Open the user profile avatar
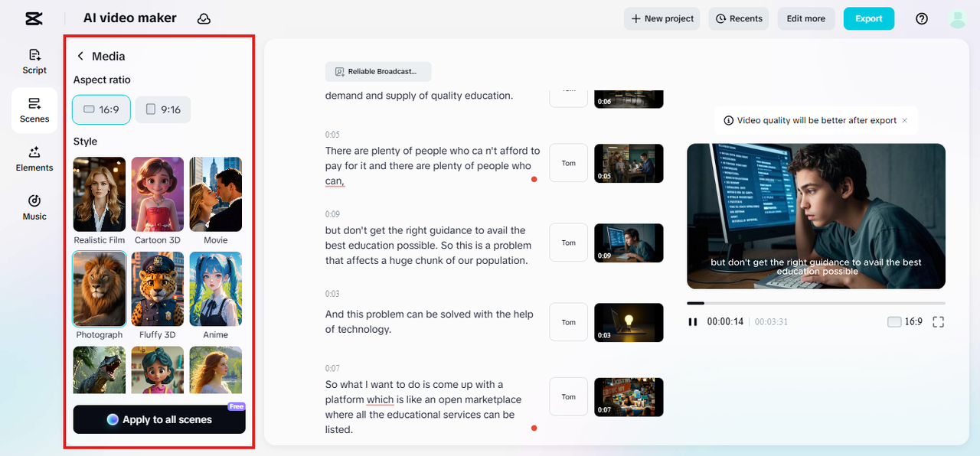Image resolution: width=980 pixels, height=456 pixels. coord(957,18)
